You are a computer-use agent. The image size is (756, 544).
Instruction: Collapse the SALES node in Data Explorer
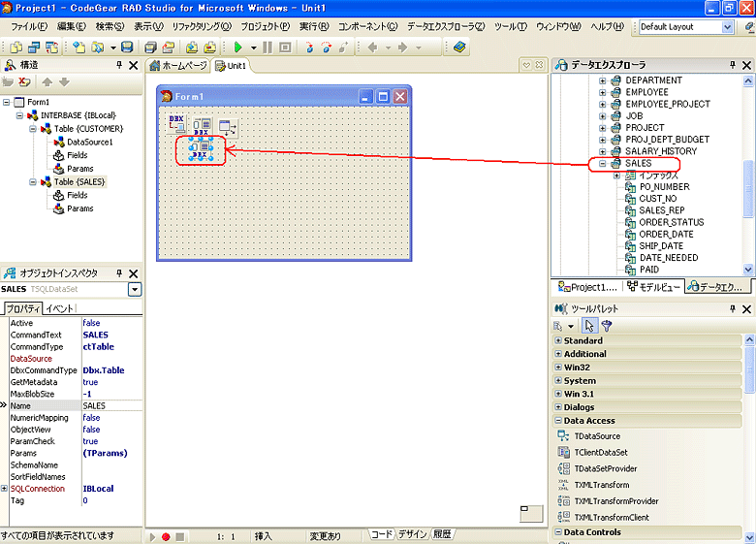click(x=602, y=164)
